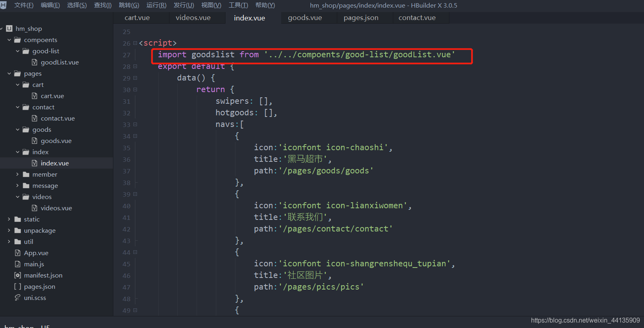The height and width of the screenshot is (328, 644).
Task: Click the uni.scss stylesheet icon
Action: tap(18, 298)
